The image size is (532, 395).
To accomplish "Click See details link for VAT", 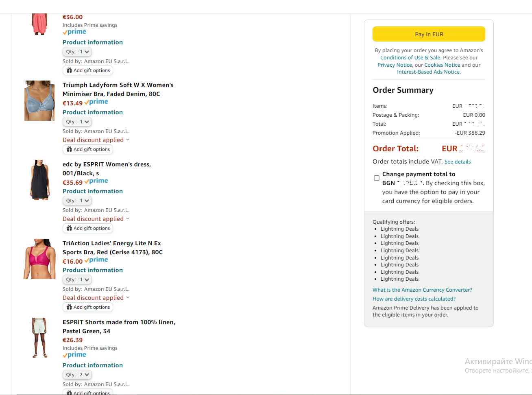I will pyautogui.click(x=458, y=162).
